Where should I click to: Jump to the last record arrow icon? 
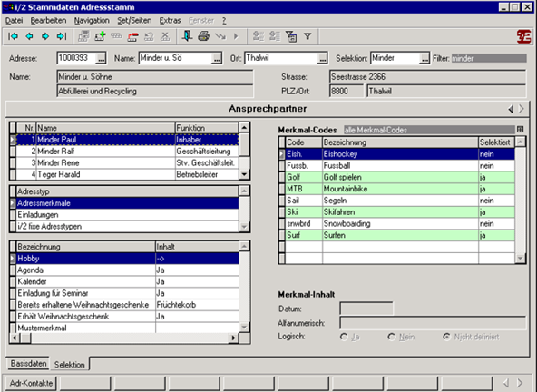[x=62, y=36]
